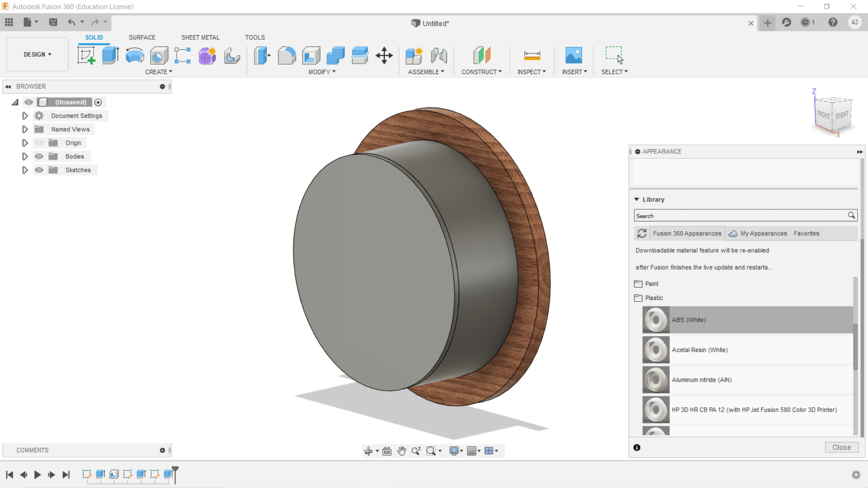The height and width of the screenshot is (488, 868).
Task: Toggle Sketches folder visibility eye
Action: click(39, 170)
